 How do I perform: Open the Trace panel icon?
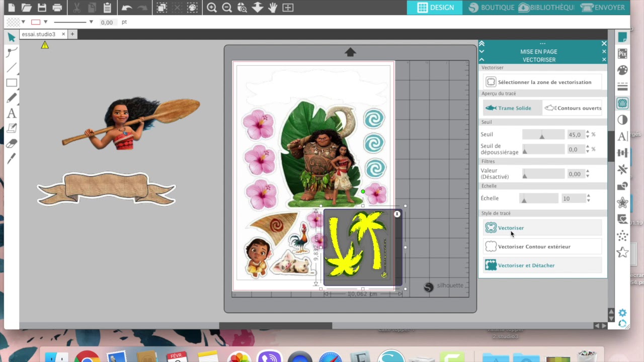(622, 103)
